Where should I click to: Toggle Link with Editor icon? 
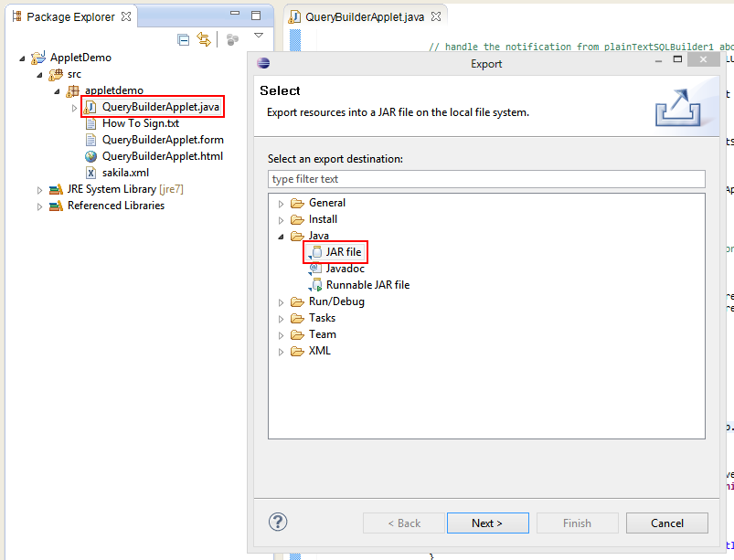[204, 40]
